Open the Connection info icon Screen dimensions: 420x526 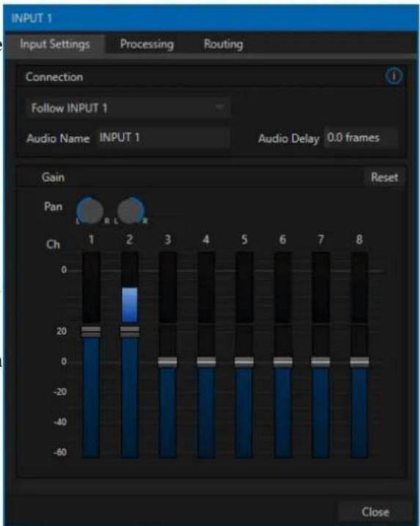[394, 76]
